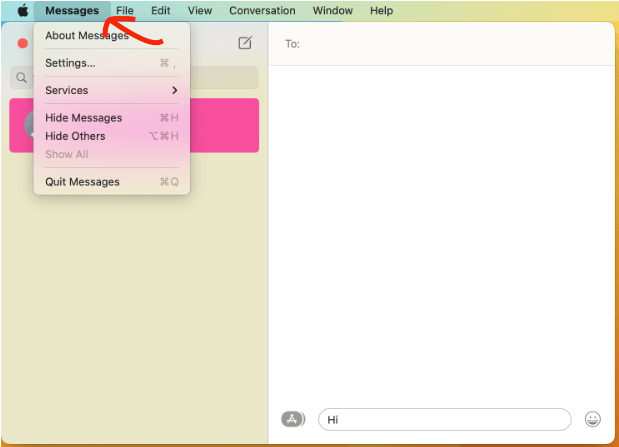The height and width of the screenshot is (447, 619).
Task: Open the View menu
Action: pos(200,11)
